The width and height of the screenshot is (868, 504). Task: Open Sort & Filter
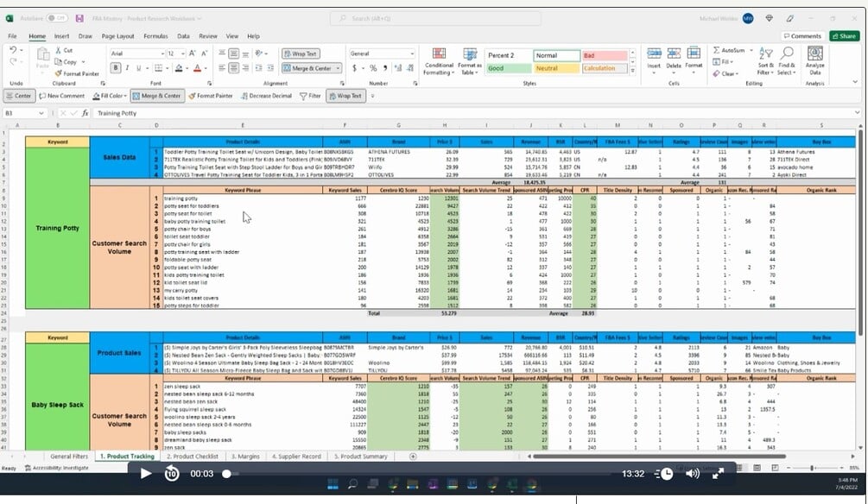click(x=765, y=61)
